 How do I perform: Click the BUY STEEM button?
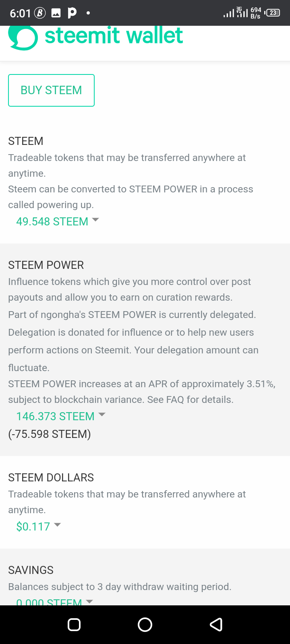(x=51, y=90)
